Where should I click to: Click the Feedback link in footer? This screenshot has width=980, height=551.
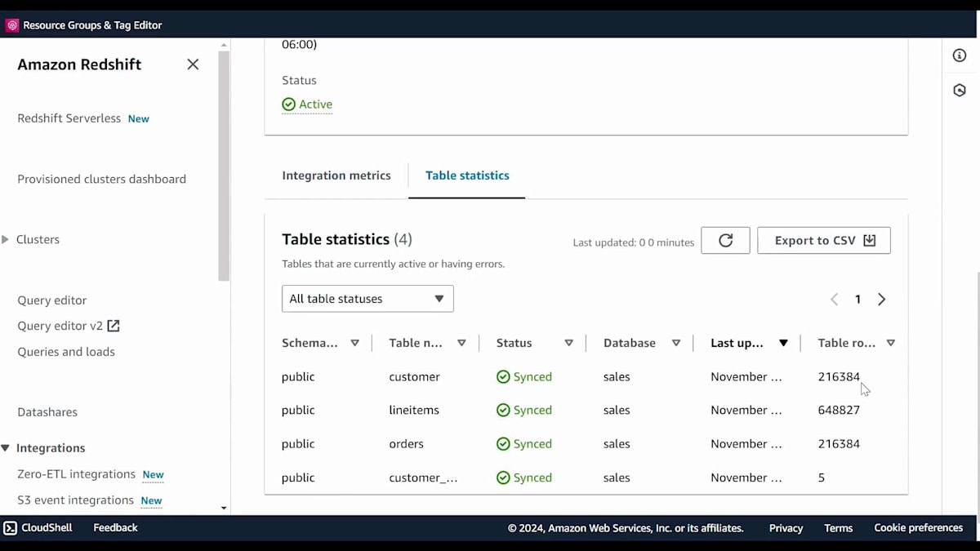115,528
